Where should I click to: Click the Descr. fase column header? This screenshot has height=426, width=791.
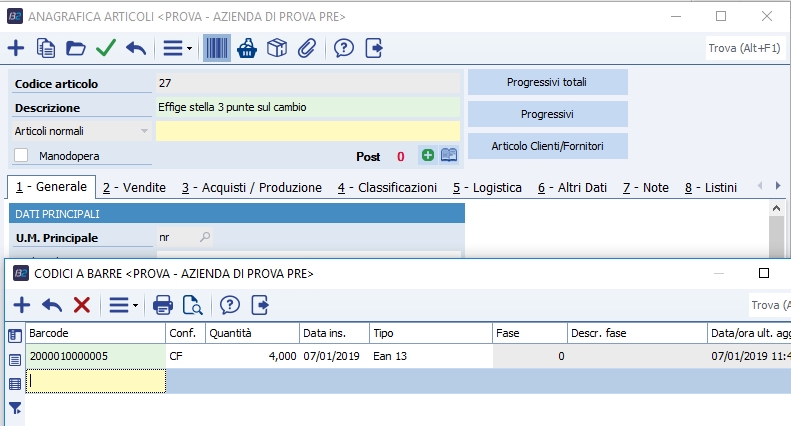coord(637,333)
